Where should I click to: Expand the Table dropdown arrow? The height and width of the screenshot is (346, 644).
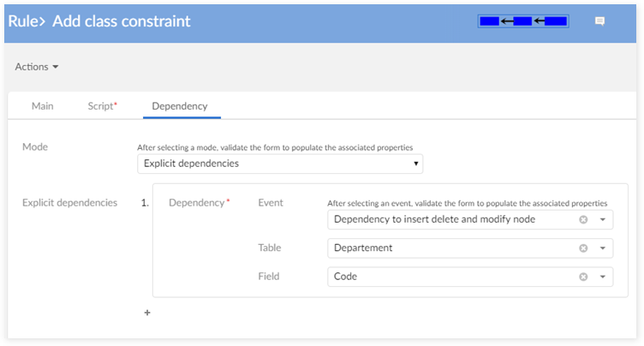[x=603, y=248]
